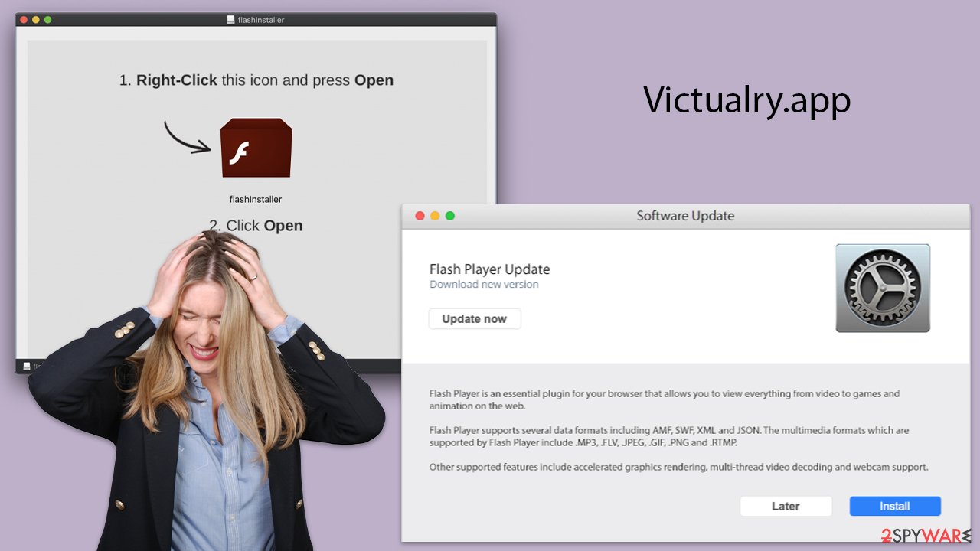Viewport: 980px width, 551px height.
Task: Click the flashInstaller Flash package icon
Action: pyautogui.click(x=256, y=148)
